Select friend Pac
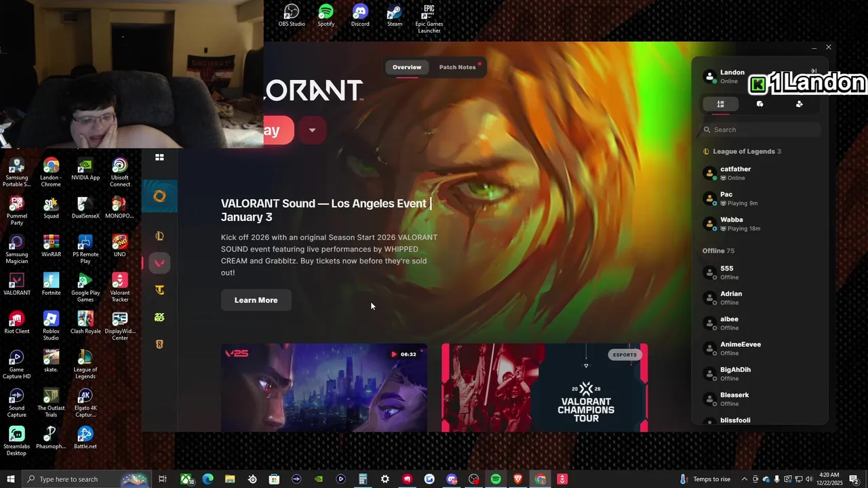Screen dimensions: 868x488 761,199
